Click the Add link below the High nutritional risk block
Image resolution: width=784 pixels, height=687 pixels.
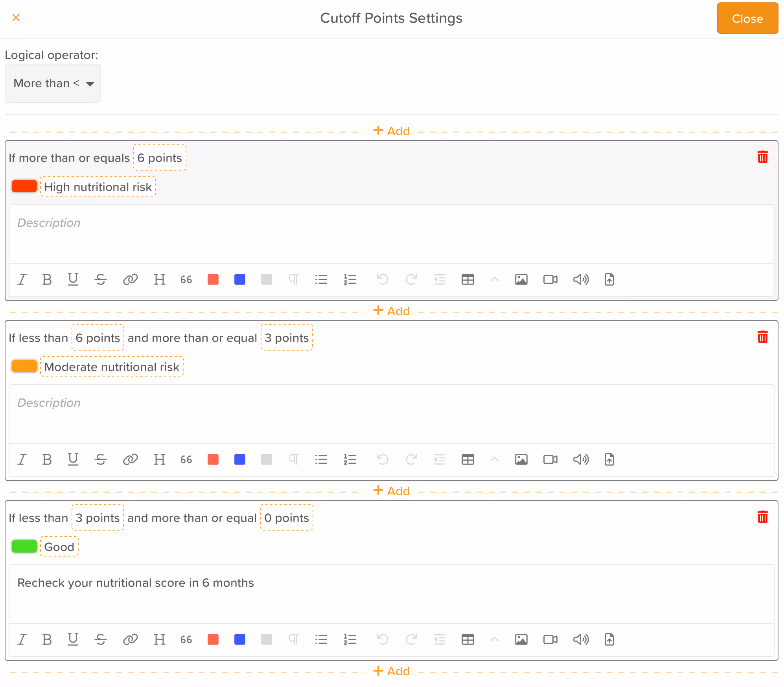(392, 311)
